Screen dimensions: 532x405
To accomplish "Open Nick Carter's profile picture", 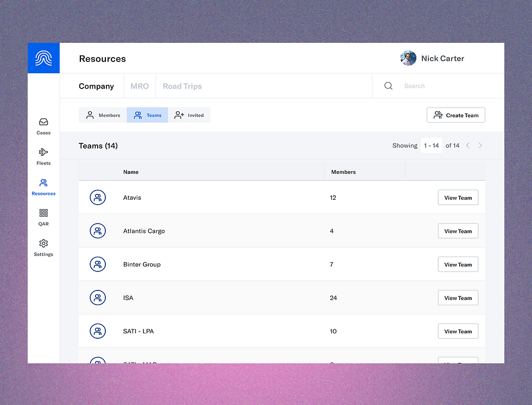I will click(408, 58).
